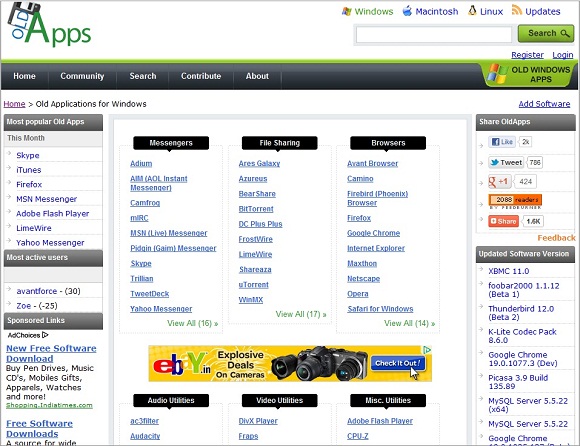Screen dimensions: 580x446
Task: Open the AdChoices icon
Action: click(45, 335)
